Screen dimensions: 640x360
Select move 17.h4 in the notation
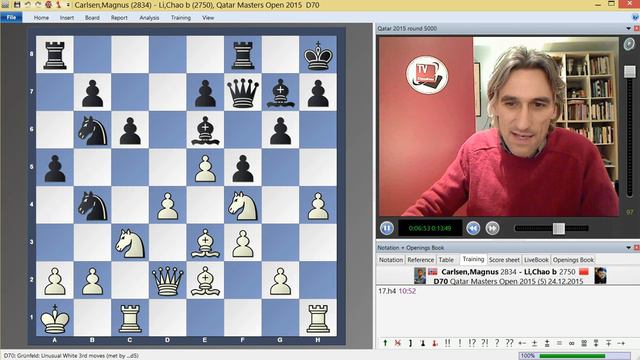387,291
